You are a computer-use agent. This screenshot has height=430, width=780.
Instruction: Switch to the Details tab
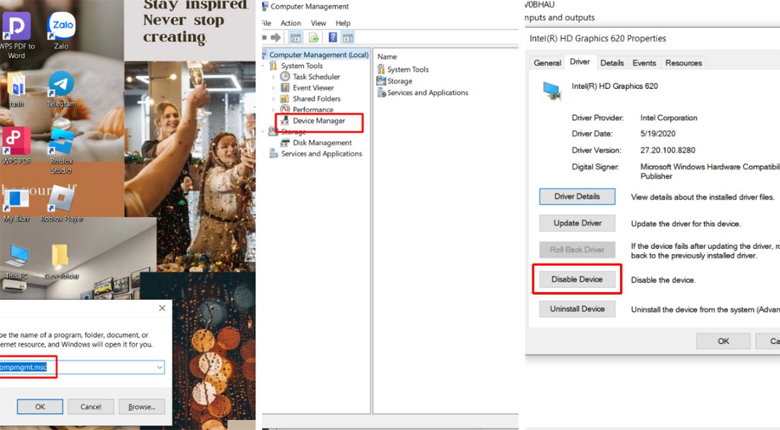pos(612,63)
